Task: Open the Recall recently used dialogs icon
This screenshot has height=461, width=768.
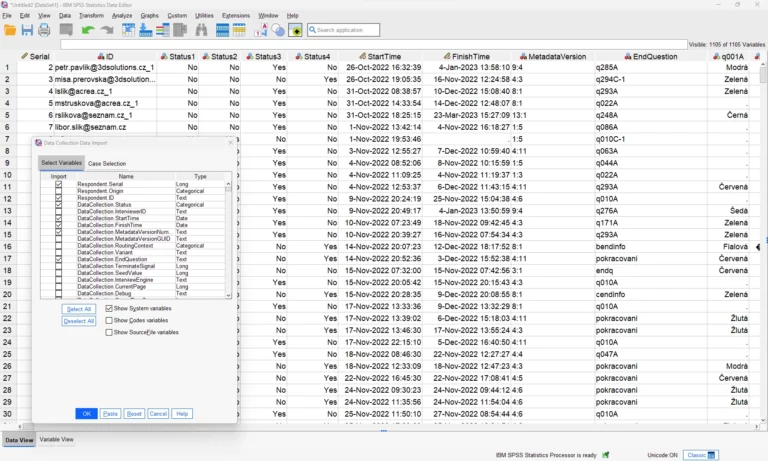Action: pos(66,30)
